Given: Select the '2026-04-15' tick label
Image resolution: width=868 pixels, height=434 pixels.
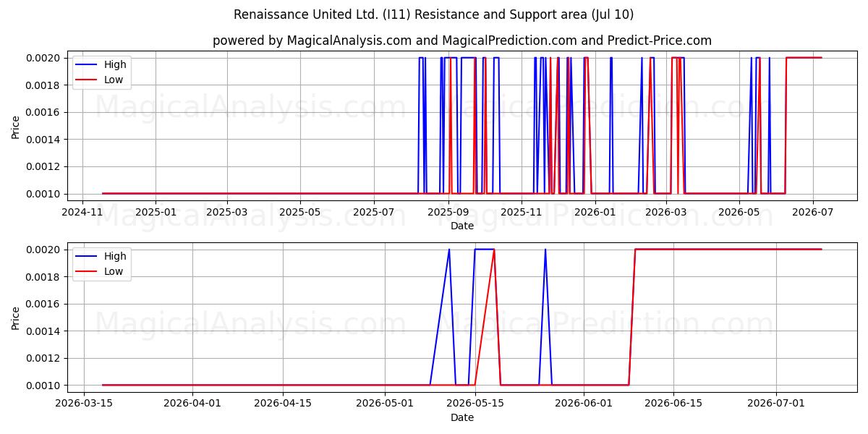Looking at the screenshot, I should coord(282,404).
